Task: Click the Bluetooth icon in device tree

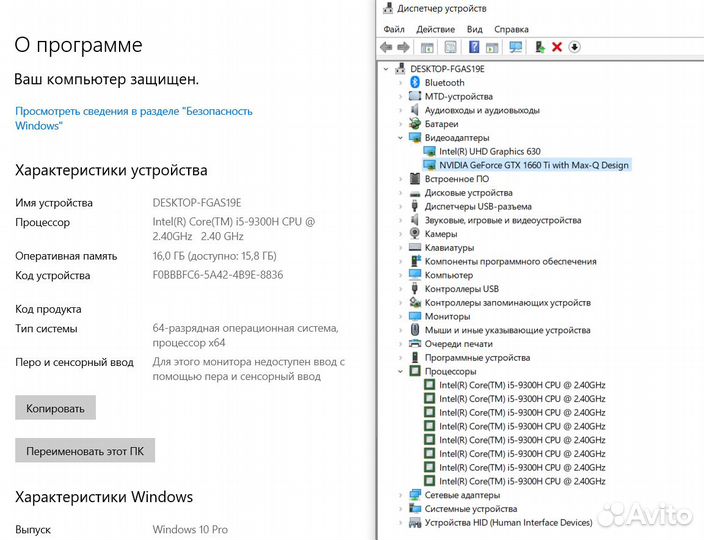Action: tap(415, 82)
